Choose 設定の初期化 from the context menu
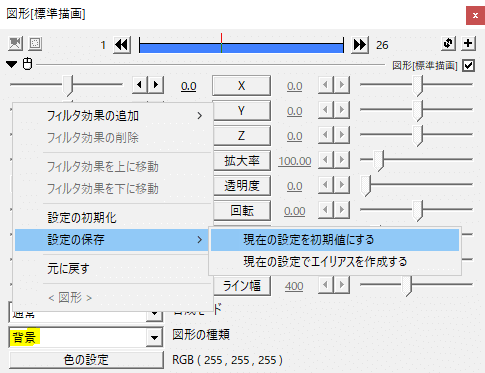485x373 pixels. coord(113,218)
